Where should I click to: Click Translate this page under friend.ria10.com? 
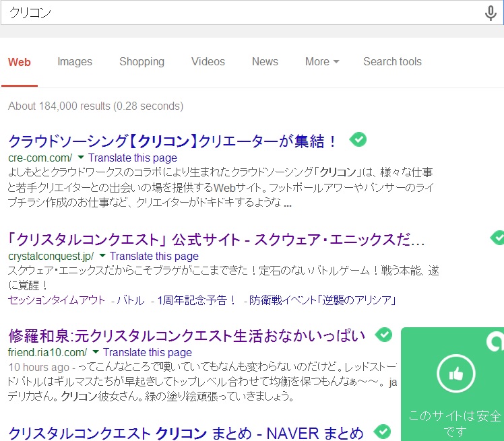pyautogui.click(x=147, y=353)
